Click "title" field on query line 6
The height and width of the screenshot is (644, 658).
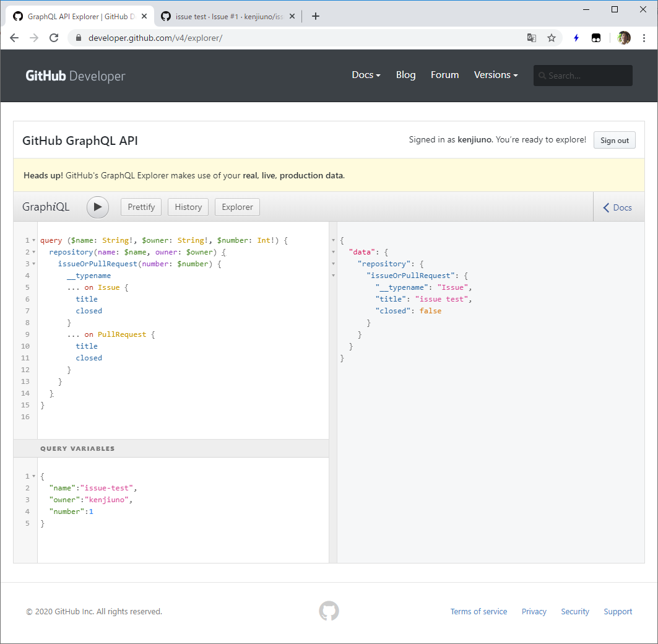[x=87, y=299]
